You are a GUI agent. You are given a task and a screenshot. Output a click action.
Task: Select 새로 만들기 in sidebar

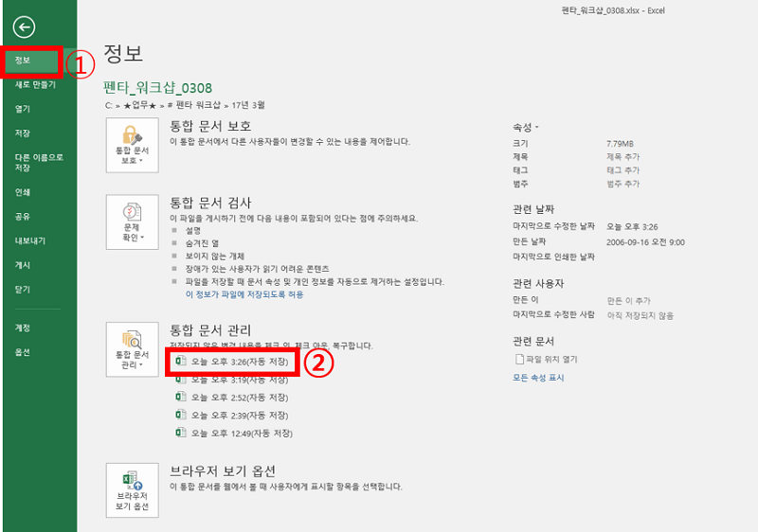coord(35,84)
